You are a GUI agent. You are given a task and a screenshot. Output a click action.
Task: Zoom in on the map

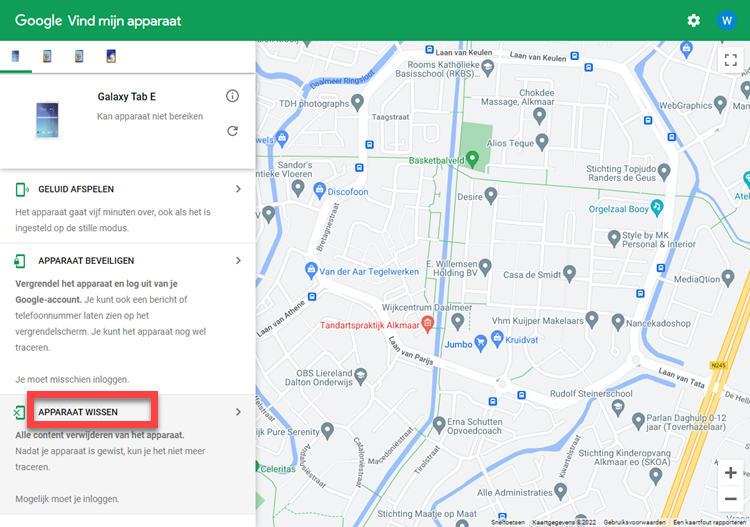(730, 473)
